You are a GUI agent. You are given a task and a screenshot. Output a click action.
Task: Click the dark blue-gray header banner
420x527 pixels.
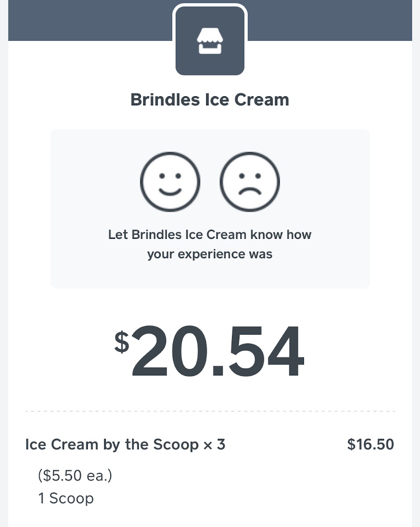88,20
